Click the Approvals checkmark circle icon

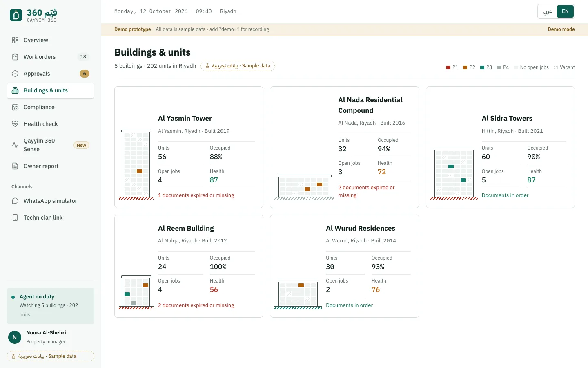[15, 74]
